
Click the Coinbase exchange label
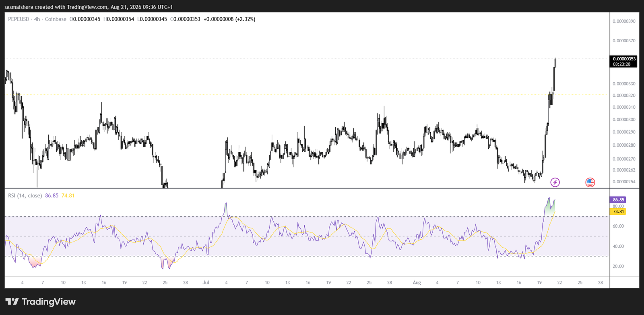pyautogui.click(x=56, y=19)
